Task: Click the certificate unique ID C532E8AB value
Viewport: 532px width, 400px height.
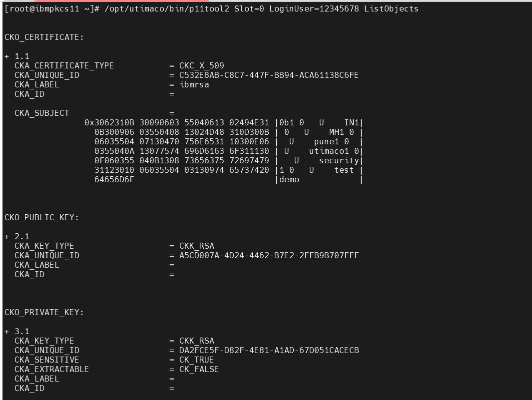Action: 269,75
